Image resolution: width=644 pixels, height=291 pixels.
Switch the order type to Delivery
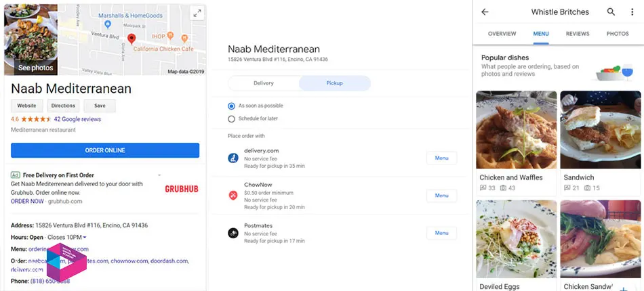264,83
